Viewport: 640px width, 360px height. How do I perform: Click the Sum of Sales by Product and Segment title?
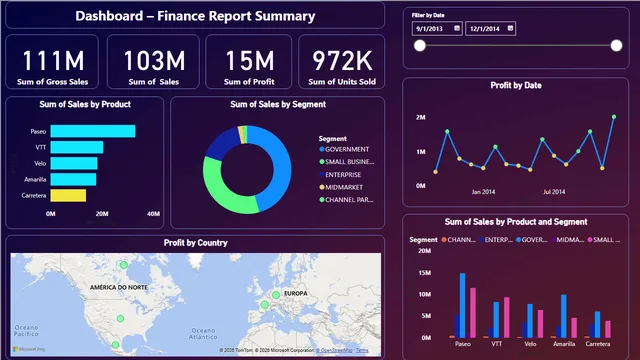coord(516,222)
